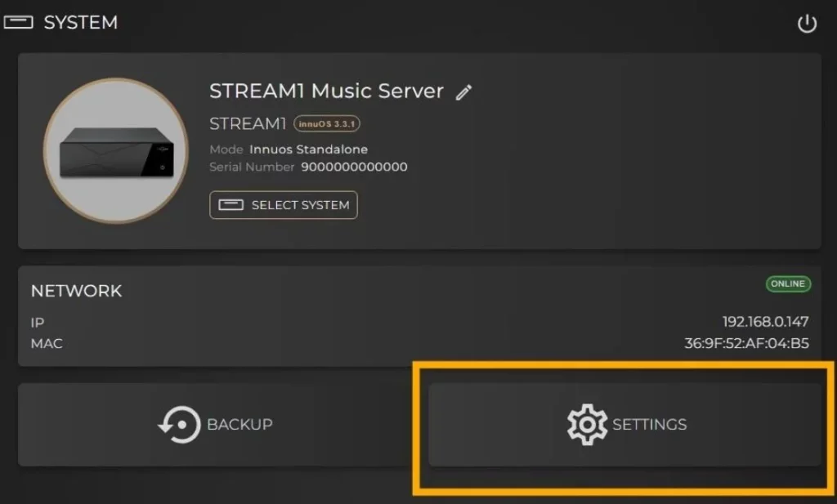Open the SETTINGS tile label
This screenshot has width=837, height=504.
[649, 425]
